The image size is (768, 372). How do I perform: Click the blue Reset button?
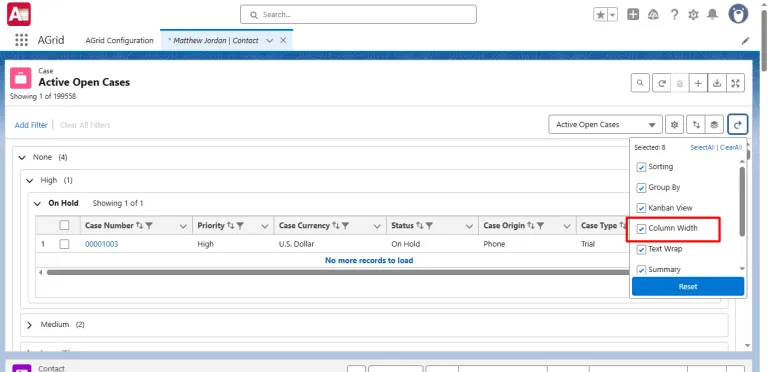[688, 286]
